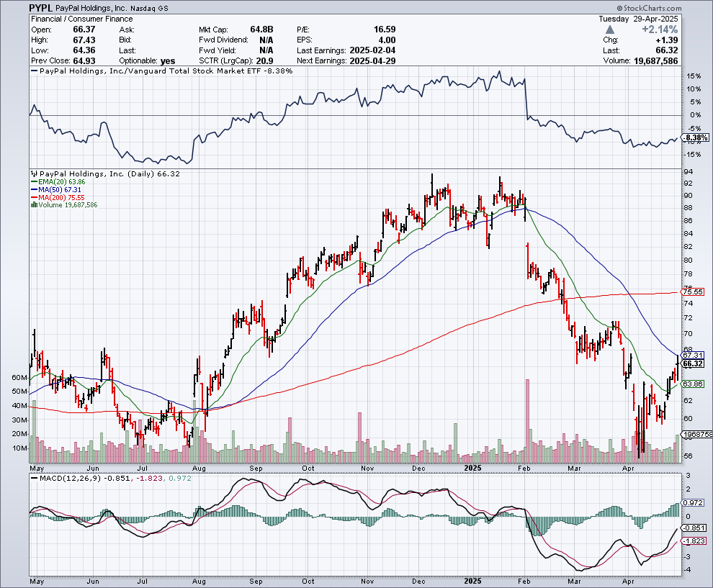Select the Financial / Consumer Finance sector text
This screenshot has width=713, height=588.
(82, 19)
